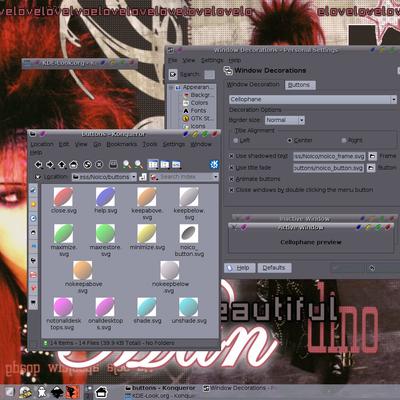Image resolution: width=400 pixels, height=400 pixels.
Task: Switch to buttons - Konqueror taskbar entry
Action: pos(160,388)
